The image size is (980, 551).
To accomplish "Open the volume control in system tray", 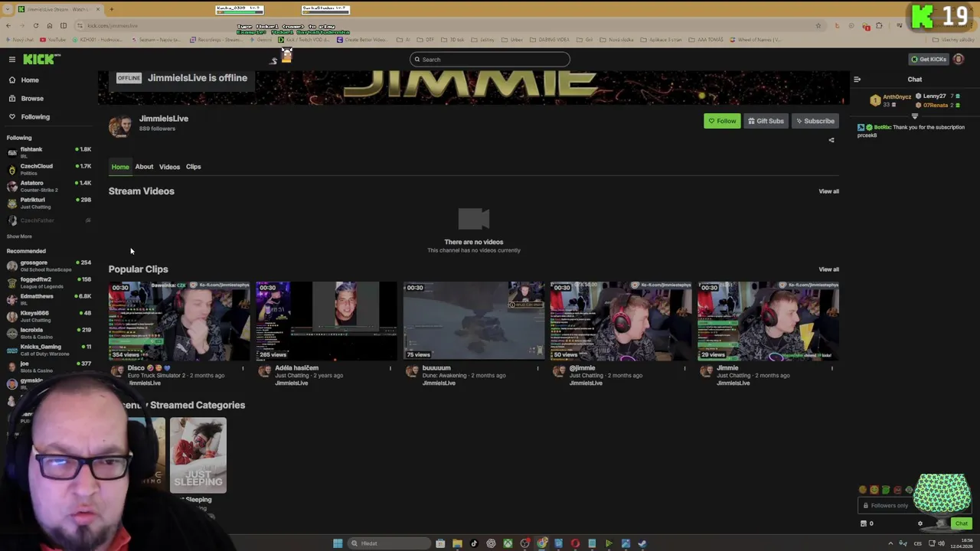I will pos(941,543).
